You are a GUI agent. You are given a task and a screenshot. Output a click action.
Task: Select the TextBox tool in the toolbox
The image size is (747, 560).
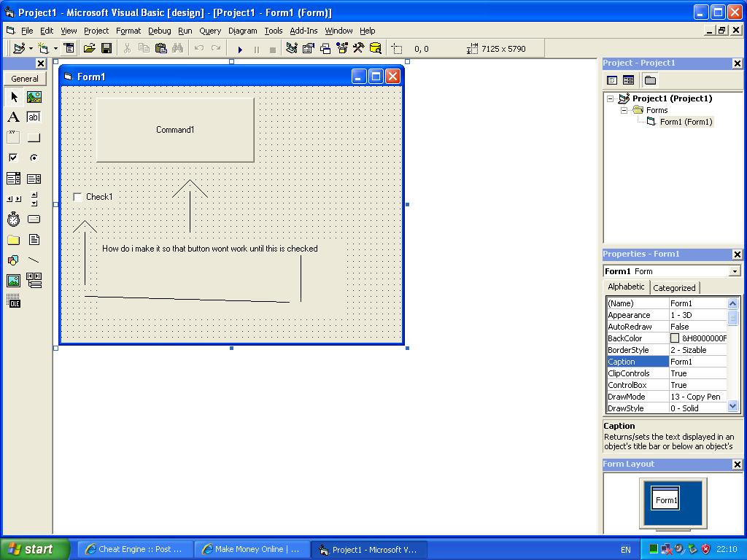(34, 117)
